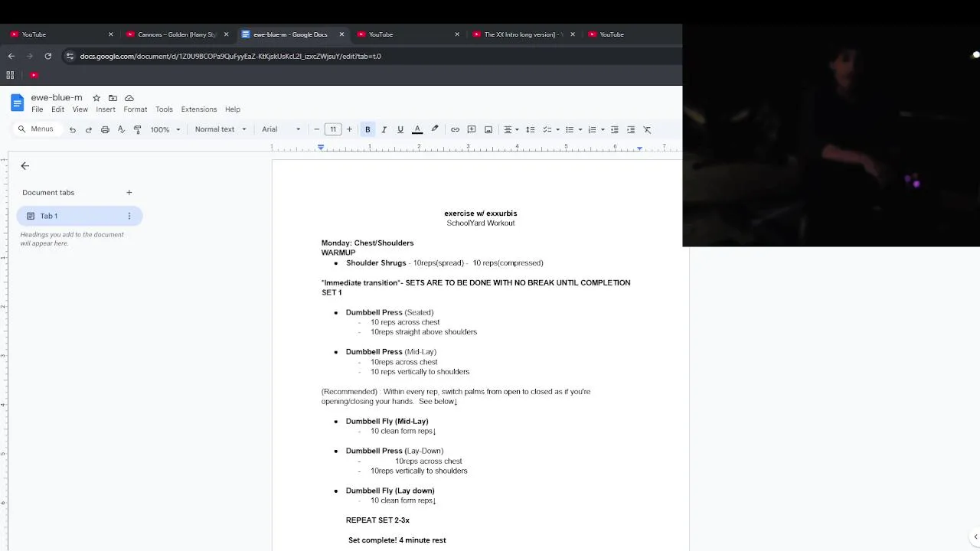980x551 pixels.
Task: Open the File menu
Action: click(37, 109)
